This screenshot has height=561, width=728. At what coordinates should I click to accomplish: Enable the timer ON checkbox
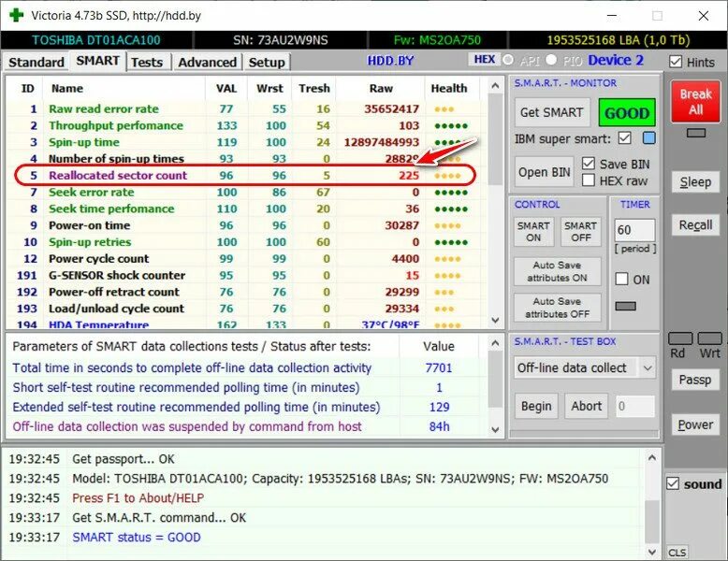(x=621, y=280)
